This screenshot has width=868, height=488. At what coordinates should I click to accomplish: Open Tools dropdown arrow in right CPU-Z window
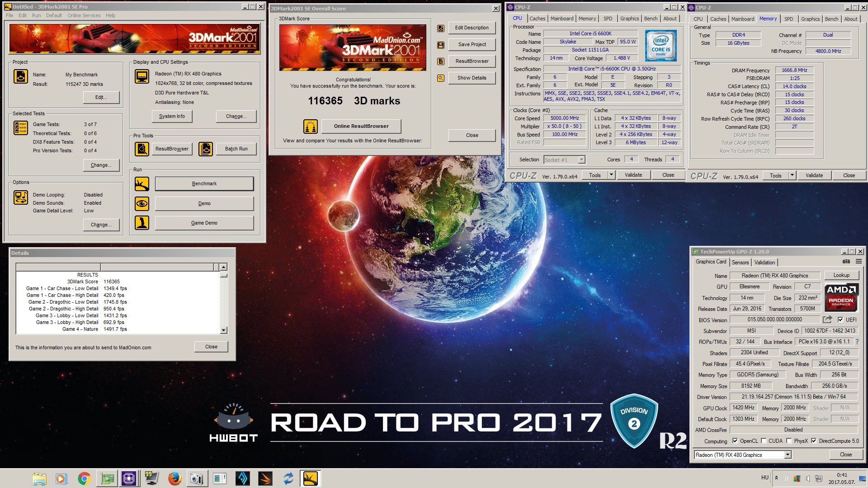[792, 175]
